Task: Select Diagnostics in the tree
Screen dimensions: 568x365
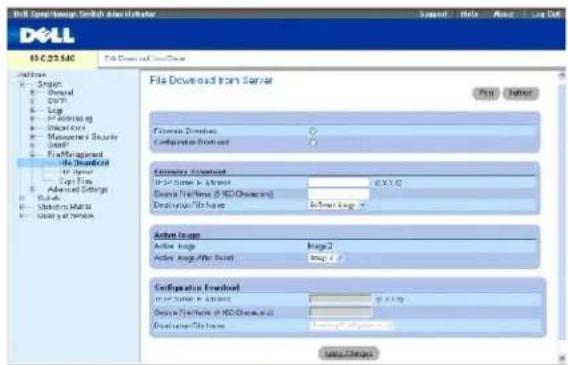Action: click(x=67, y=128)
